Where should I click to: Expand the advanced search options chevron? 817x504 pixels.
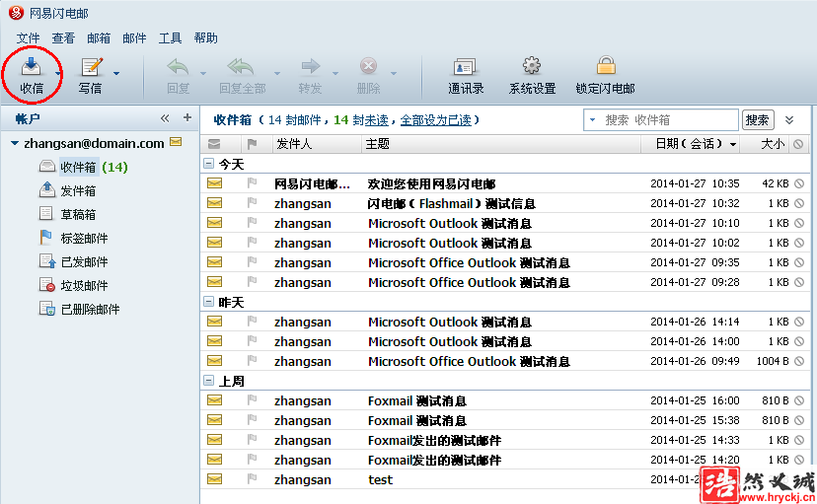click(x=789, y=120)
